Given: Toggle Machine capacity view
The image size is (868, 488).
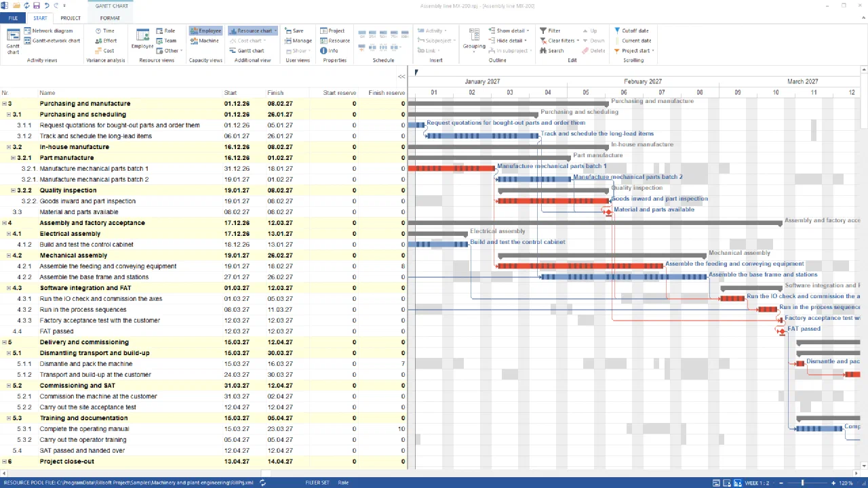Looking at the screenshot, I should pos(204,41).
